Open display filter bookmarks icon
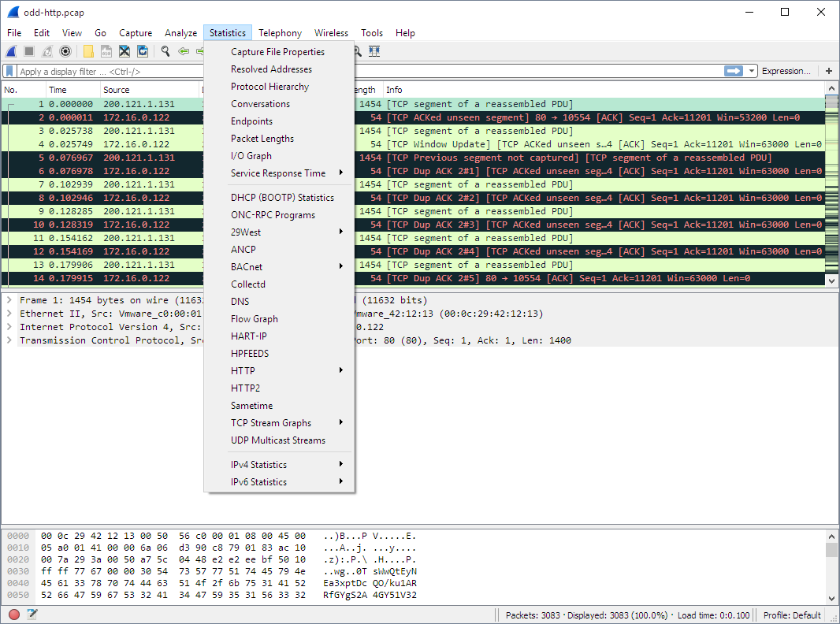Image resolution: width=840 pixels, height=624 pixels. point(9,70)
